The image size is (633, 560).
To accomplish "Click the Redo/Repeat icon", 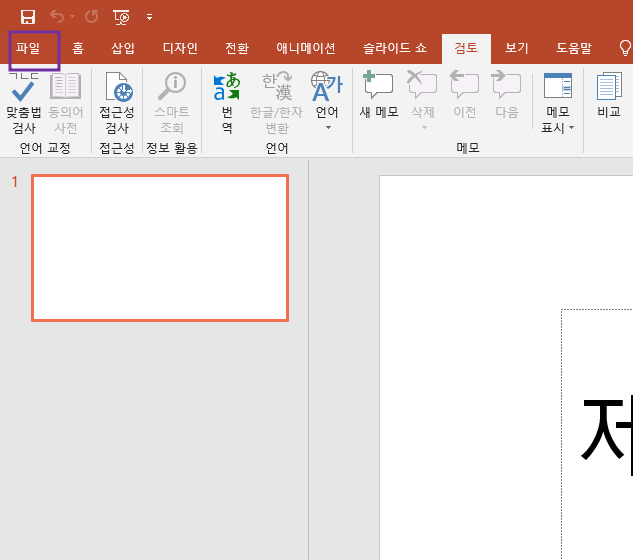I will (92, 17).
